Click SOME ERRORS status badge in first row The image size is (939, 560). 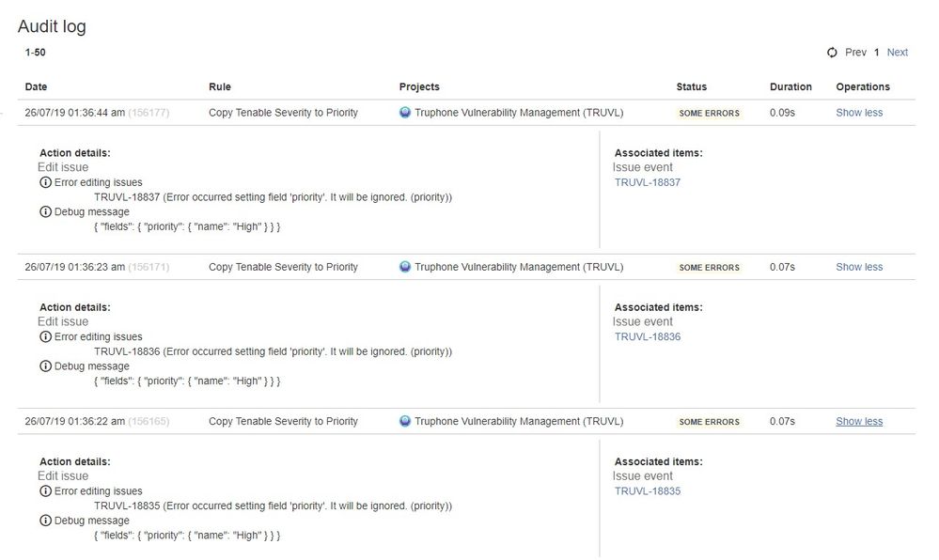[x=709, y=113]
